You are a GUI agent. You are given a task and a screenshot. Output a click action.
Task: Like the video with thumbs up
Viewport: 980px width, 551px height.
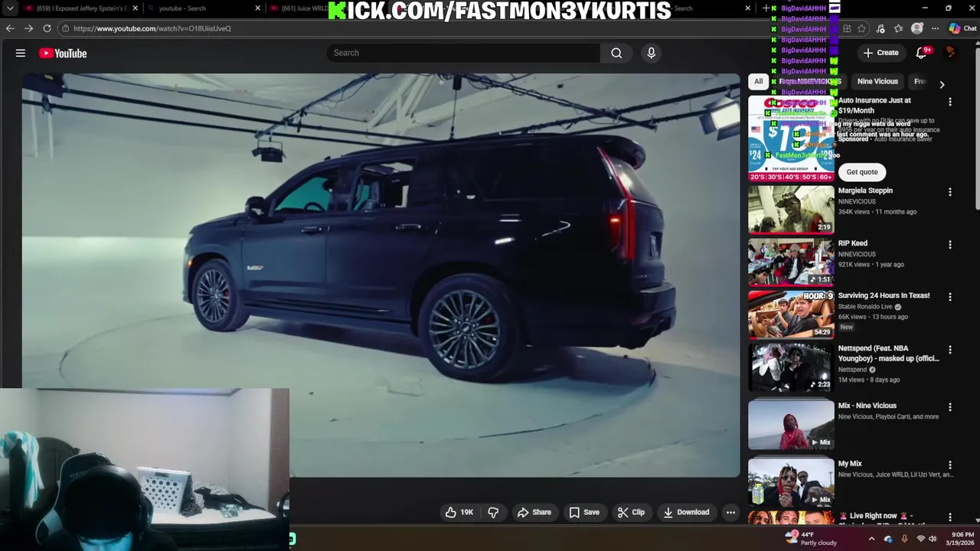coord(459,512)
